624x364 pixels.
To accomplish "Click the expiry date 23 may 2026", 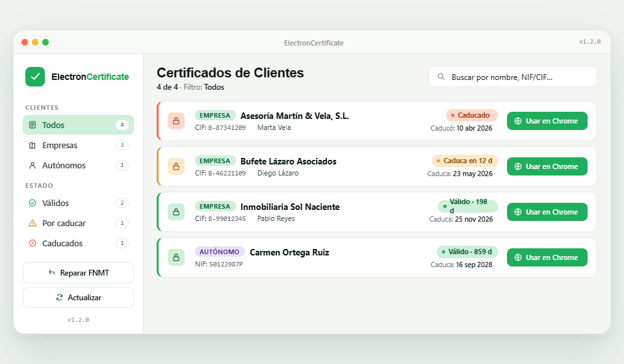I will 473,174.
